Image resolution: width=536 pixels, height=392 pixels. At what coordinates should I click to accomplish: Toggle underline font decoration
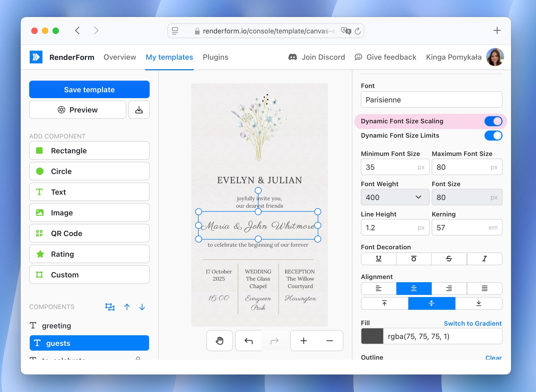tap(379, 259)
